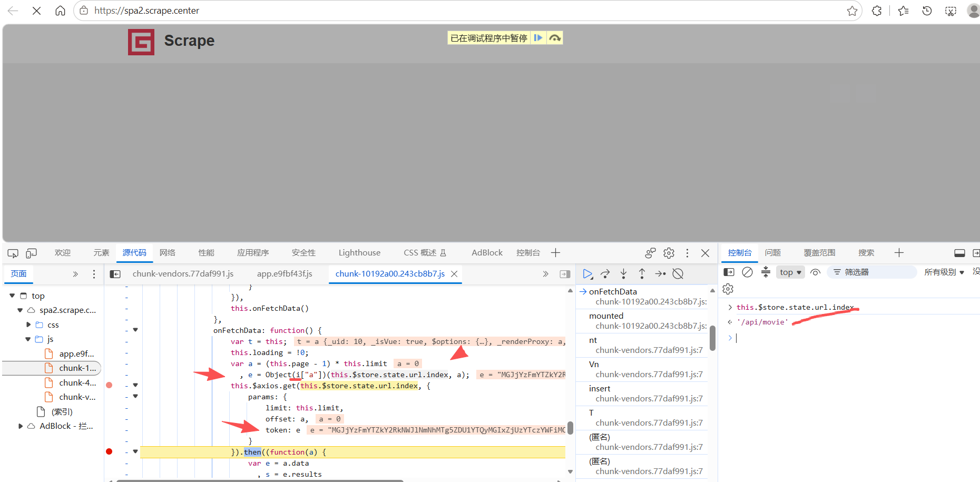
Task: Add a new DevTools tool tab
Action: (x=555, y=253)
